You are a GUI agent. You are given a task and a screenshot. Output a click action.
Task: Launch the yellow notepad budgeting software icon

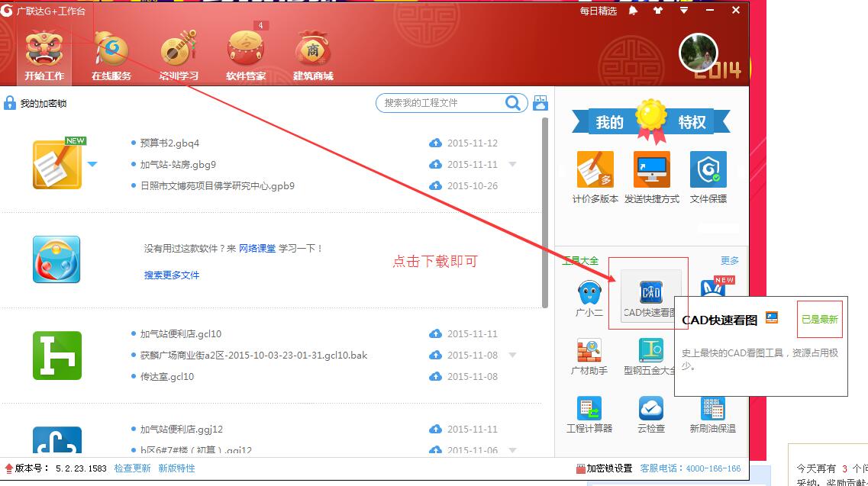coord(57,164)
